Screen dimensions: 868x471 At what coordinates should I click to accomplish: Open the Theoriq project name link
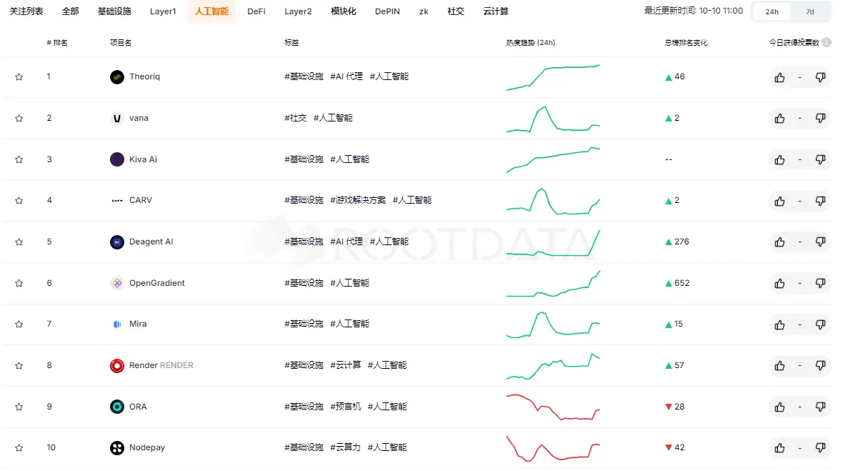145,76
